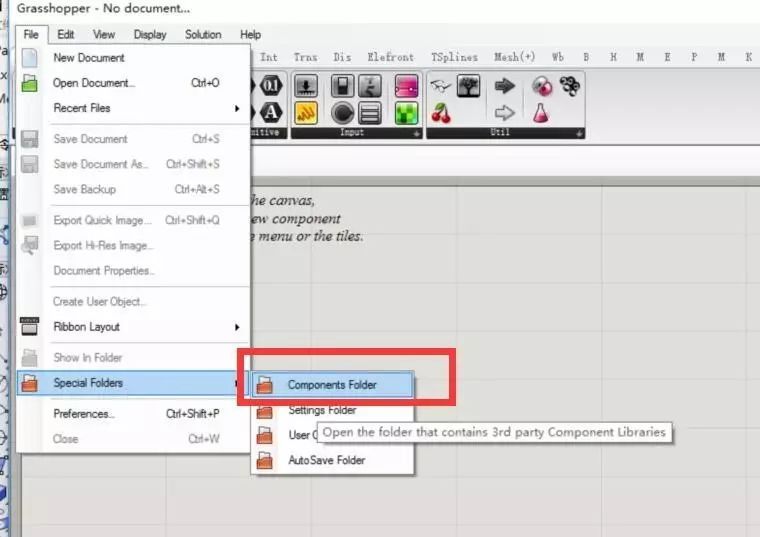
Task: Switch to the Trns ribbon tab
Action: [305, 57]
